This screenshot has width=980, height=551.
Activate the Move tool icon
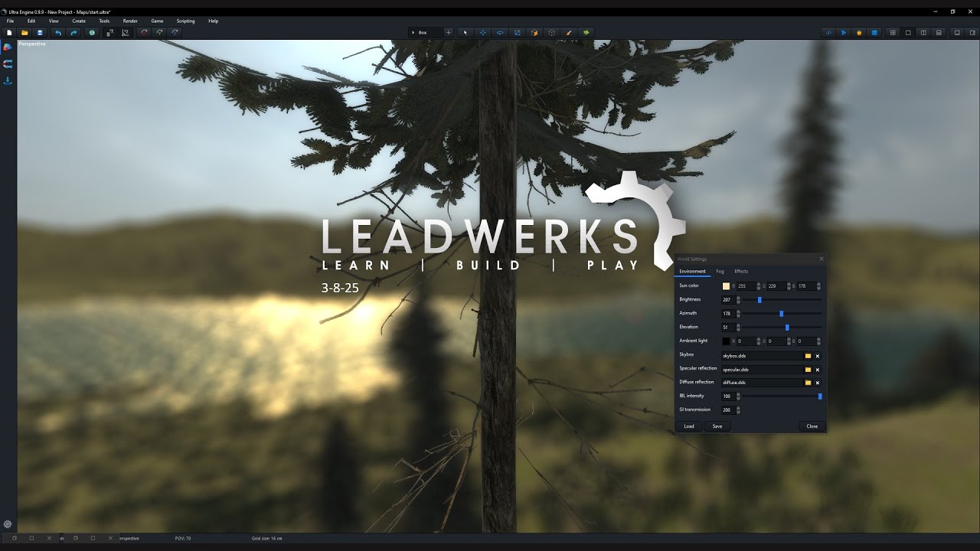coord(483,33)
